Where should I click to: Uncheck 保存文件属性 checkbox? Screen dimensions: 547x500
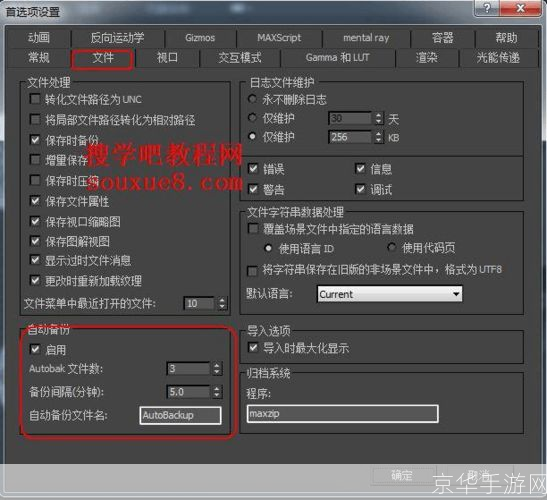pos(35,201)
